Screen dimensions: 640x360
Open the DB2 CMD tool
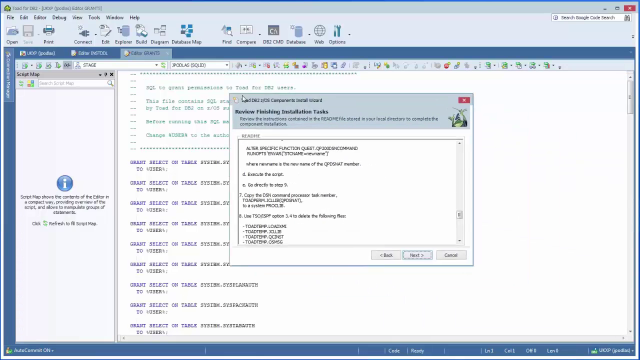(x=273, y=35)
